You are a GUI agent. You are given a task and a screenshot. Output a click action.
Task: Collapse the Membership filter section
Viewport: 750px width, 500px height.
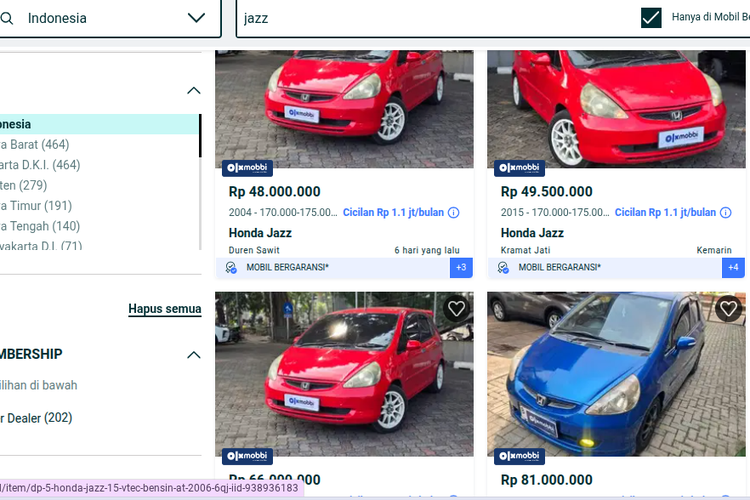(193, 354)
